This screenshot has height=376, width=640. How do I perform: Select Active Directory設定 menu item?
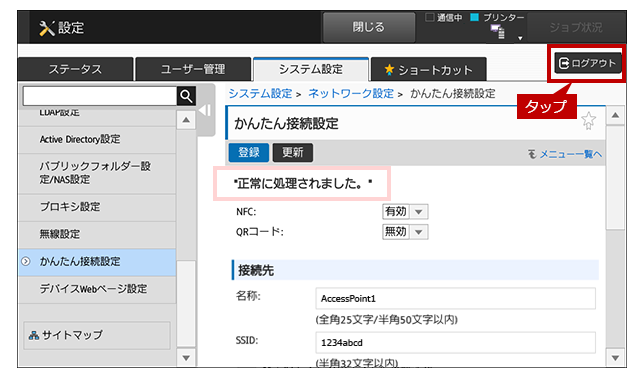[x=97, y=140]
